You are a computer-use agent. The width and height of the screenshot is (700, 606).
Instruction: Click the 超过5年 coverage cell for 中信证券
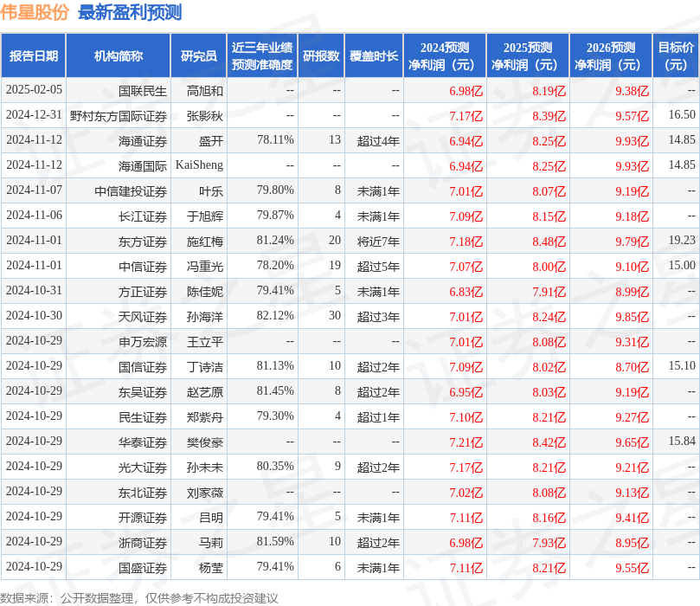coord(376,266)
